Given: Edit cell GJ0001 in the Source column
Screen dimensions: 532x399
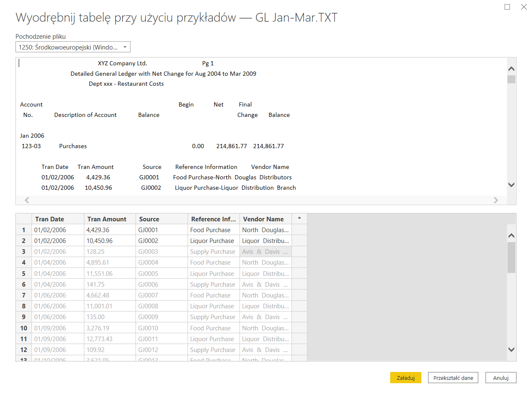Looking at the screenshot, I should click(161, 230).
